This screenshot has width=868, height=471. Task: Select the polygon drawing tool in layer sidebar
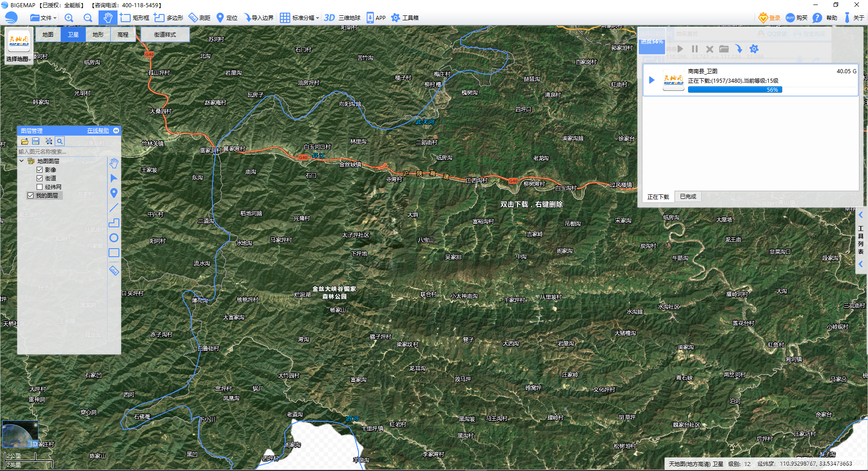pos(114,223)
